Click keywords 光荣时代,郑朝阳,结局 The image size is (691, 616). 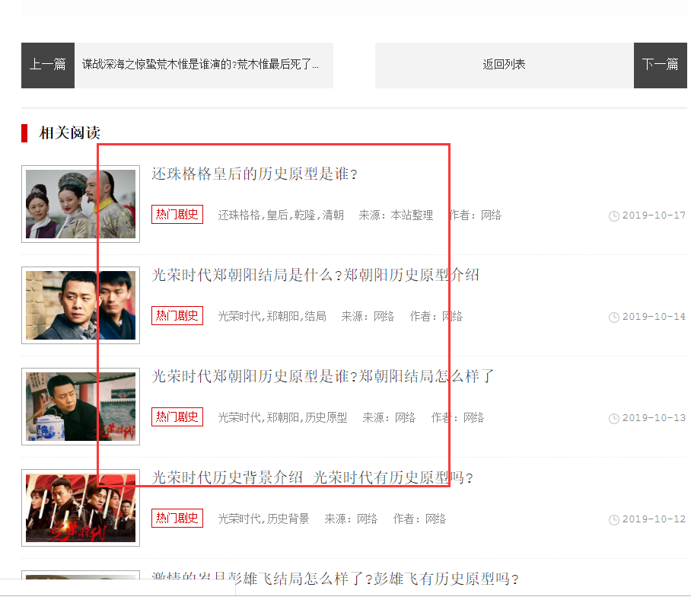272,317
